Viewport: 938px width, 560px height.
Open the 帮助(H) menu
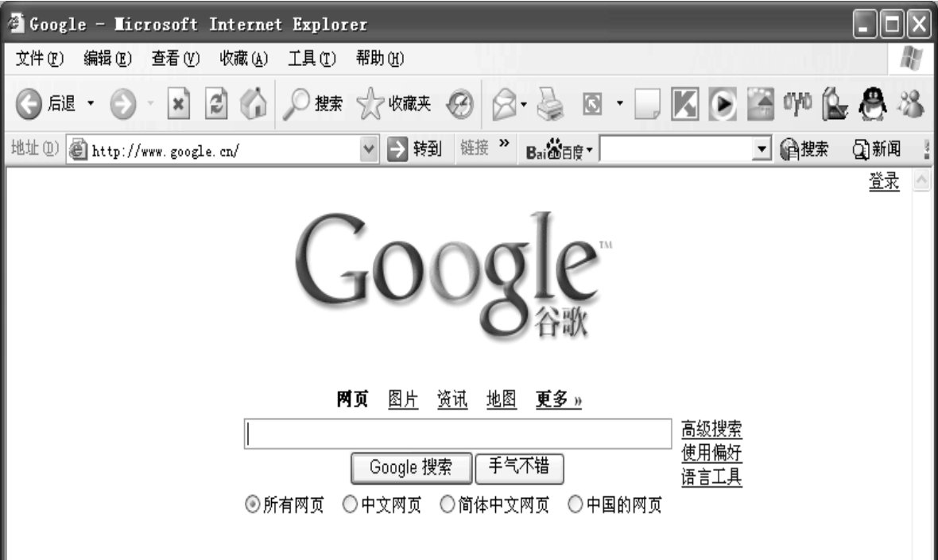click(x=380, y=59)
